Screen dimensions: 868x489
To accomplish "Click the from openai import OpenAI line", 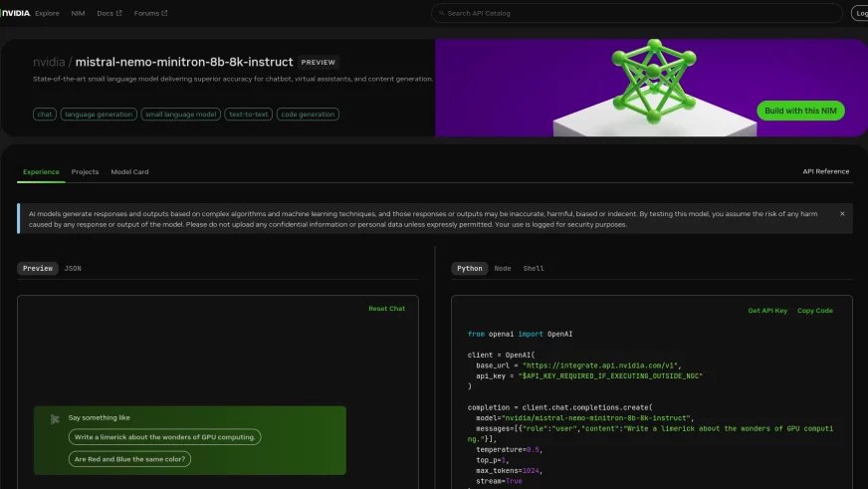I will point(520,334).
